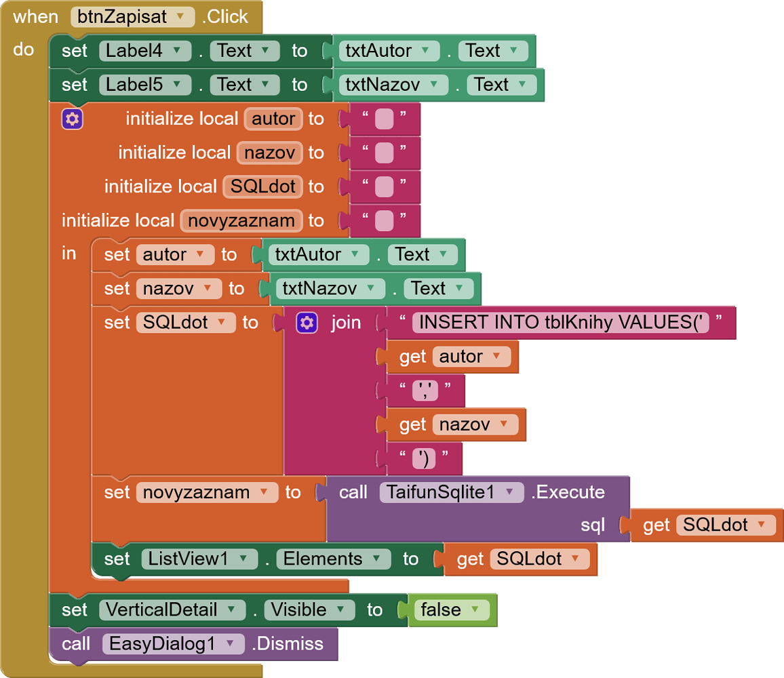This screenshot has height=678, width=784.
Task: Open the mutator gear on initialize local block
Action: click(x=73, y=119)
